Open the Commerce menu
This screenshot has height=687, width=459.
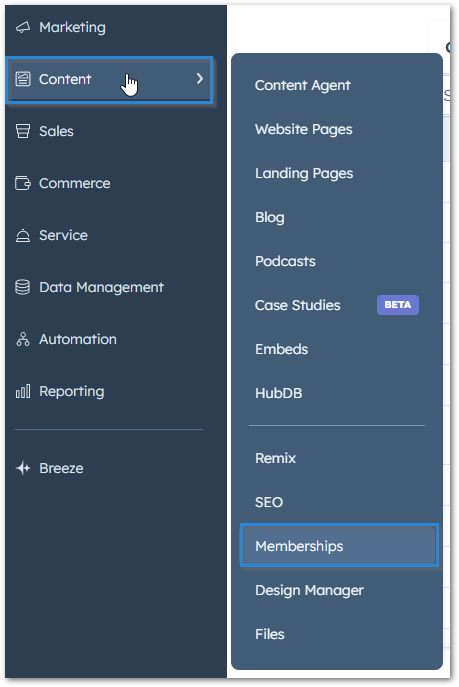coord(74,183)
